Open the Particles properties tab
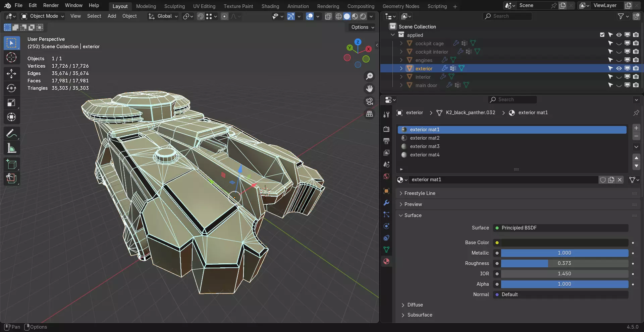 386,214
